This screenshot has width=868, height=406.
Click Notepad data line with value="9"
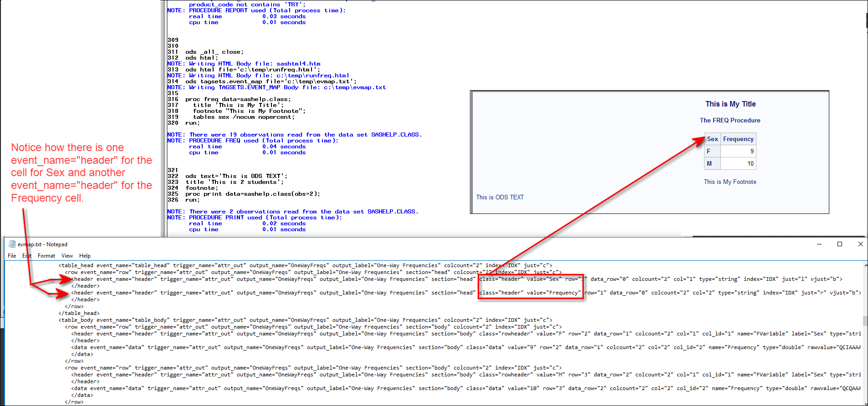pyautogui.click(x=466, y=347)
